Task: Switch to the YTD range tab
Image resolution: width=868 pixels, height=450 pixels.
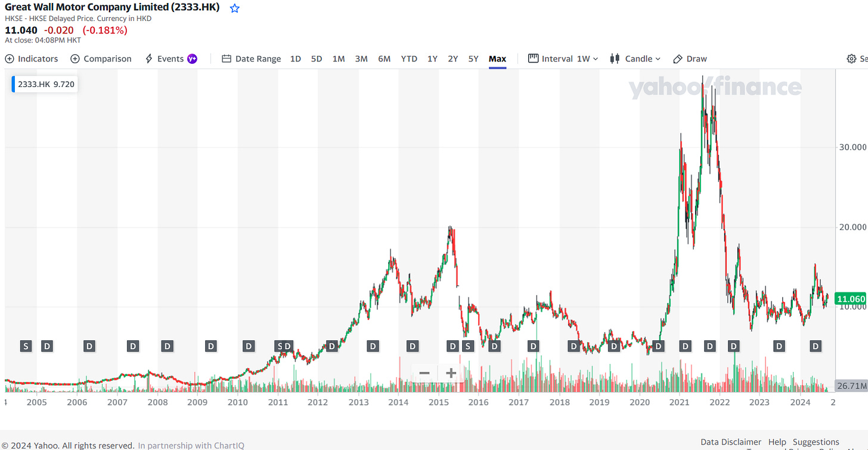Action: [x=409, y=58]
